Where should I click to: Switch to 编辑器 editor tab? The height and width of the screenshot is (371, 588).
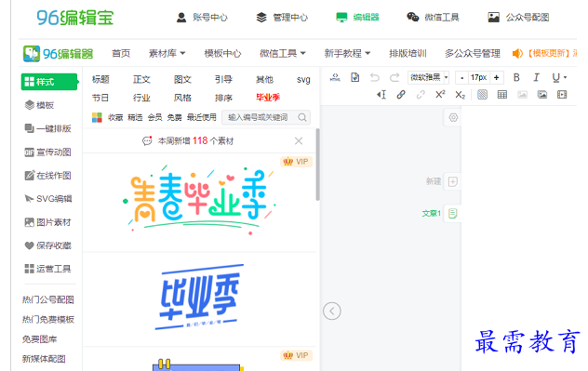(358, 18)
